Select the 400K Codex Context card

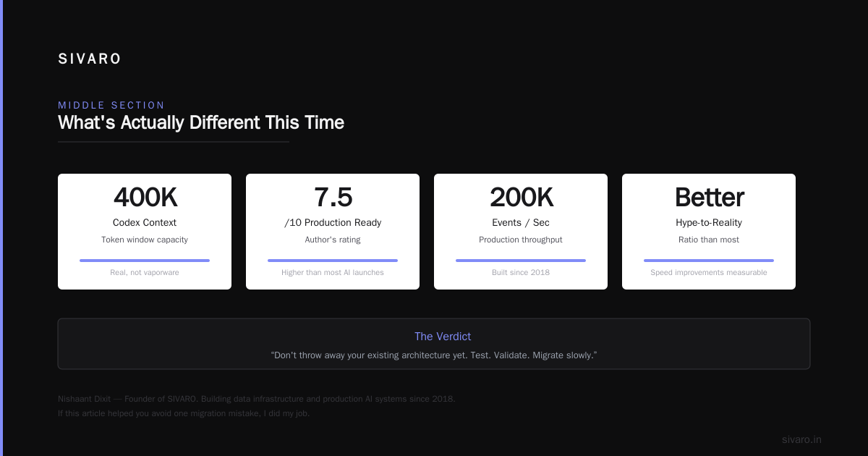click(145, 232)
